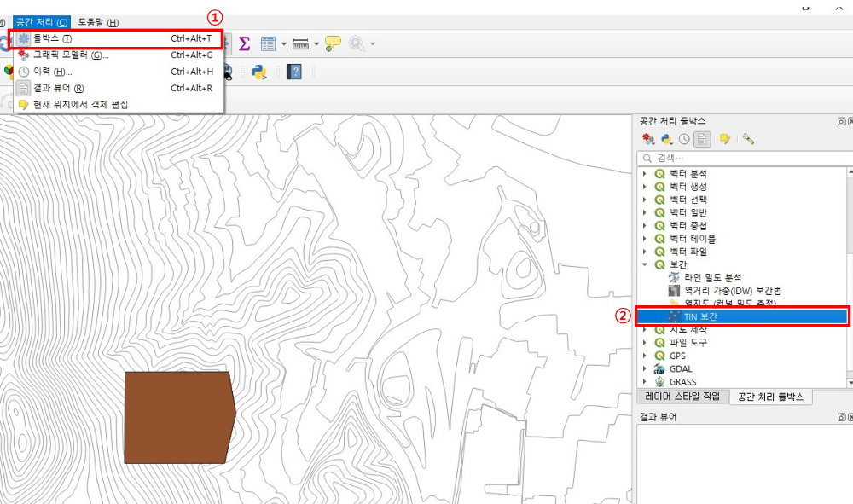The image size is (853, 504).
Task: Click the blue help book icon
Action: (293, 72)
